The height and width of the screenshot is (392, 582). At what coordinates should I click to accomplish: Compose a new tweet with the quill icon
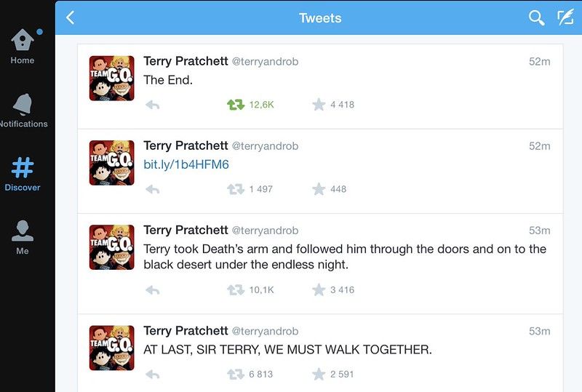565,17
